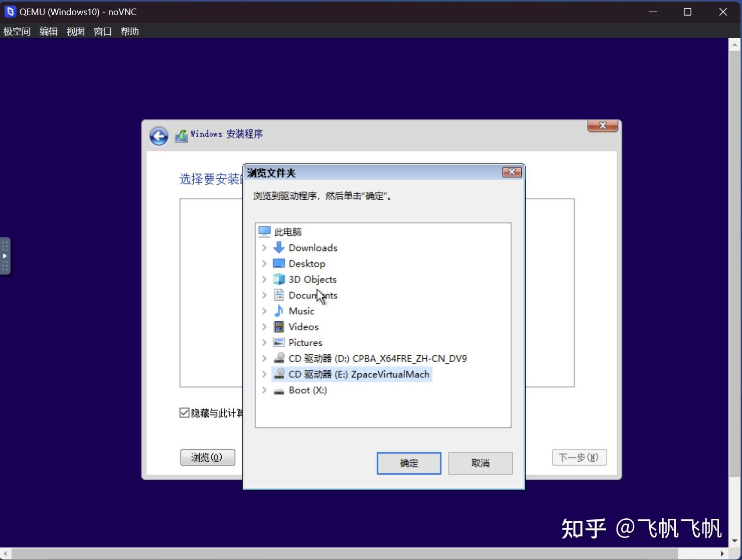Select the Downloads folder icon
The height and width of the screenshot is (560, 742).
click(278, 247)
